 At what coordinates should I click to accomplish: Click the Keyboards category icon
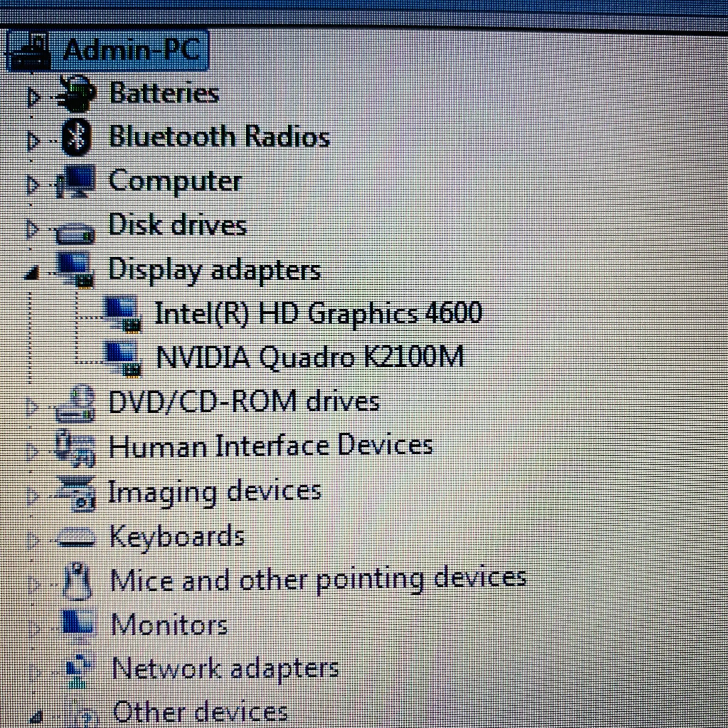[76, 537]
